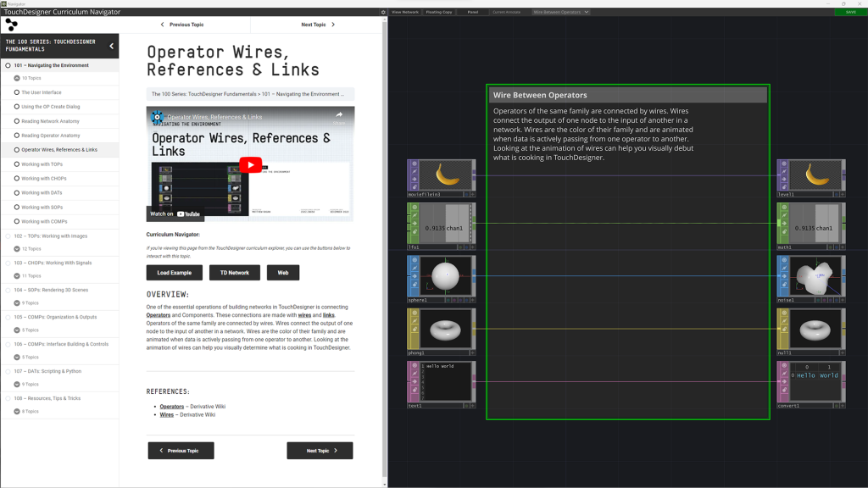Open the Wires Derivative Wiki link
The height and width of the screenshot is (488, 868).
[167, 415]
